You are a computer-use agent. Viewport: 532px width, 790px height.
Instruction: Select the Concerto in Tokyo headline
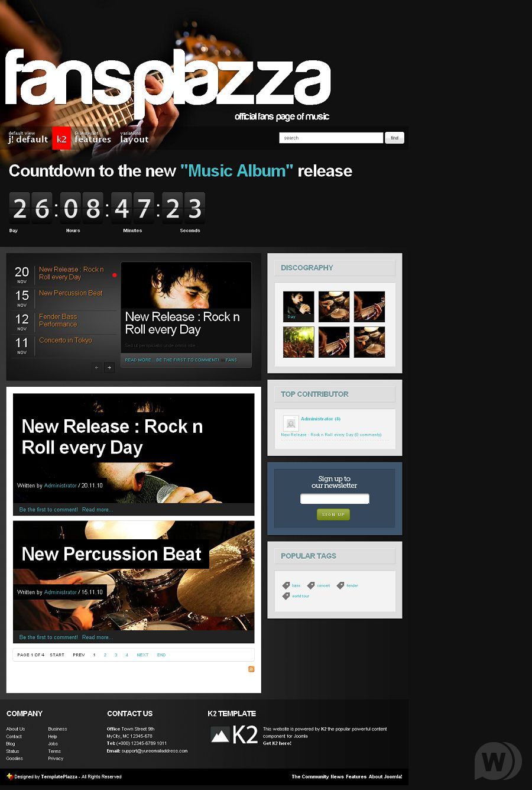pos(66,341)
